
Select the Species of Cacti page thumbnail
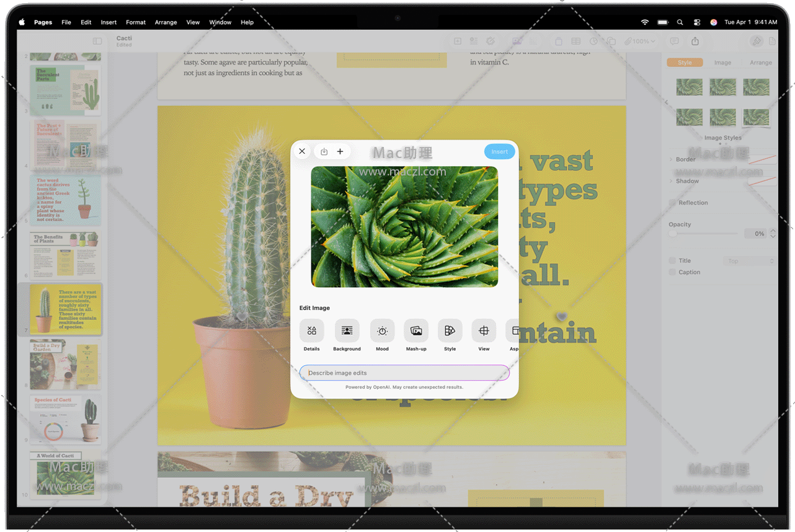point(65,419)
